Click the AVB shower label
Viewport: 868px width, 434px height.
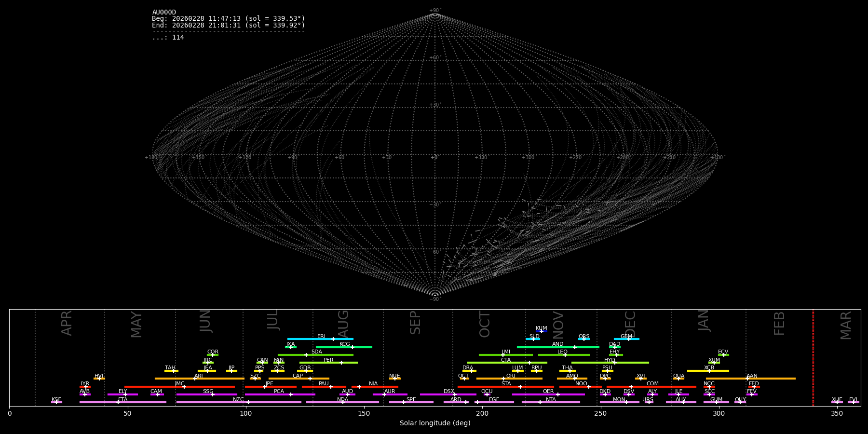coord(85,392)
